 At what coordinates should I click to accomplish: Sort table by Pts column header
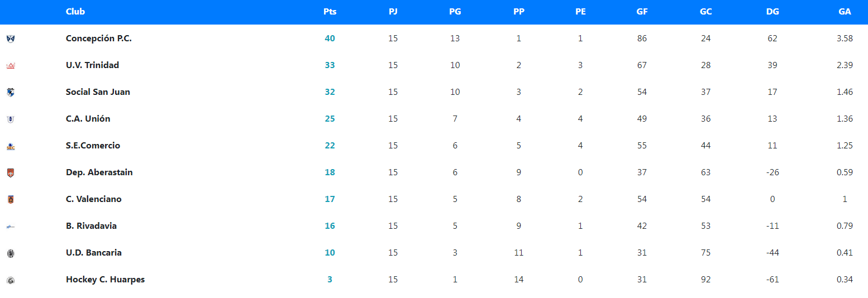(x=330, y=12)
